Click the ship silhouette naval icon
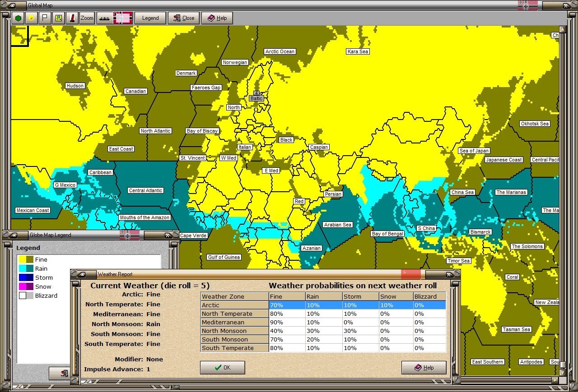 tap(104, 18)
